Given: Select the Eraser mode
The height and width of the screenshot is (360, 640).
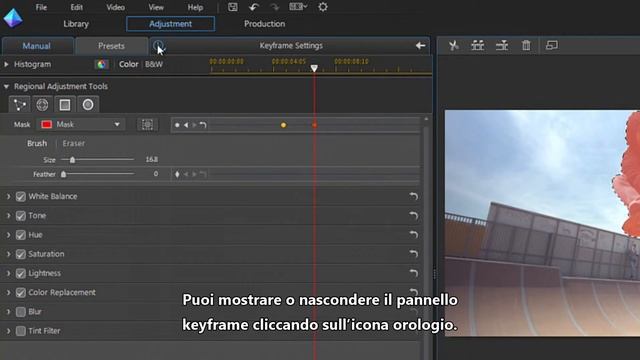Looking at the screenshot, I should pyautogui.click(x=74, y=143).
